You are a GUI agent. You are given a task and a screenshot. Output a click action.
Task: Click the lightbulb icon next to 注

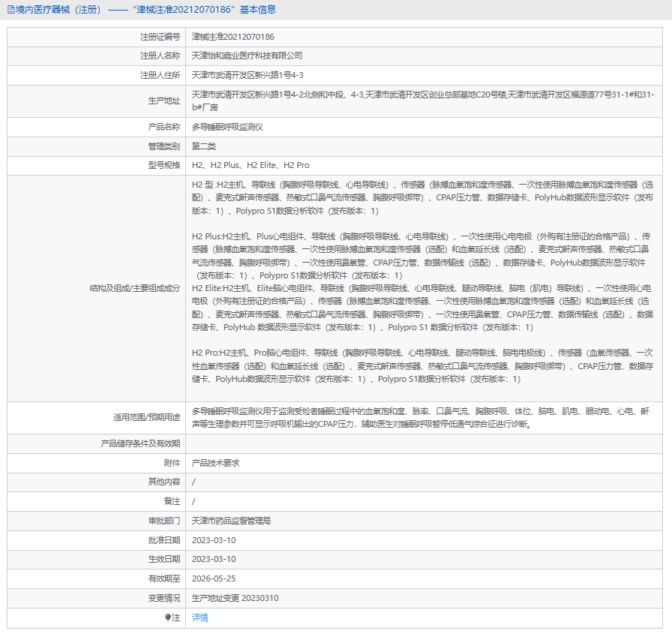click(x=168, y=617)
